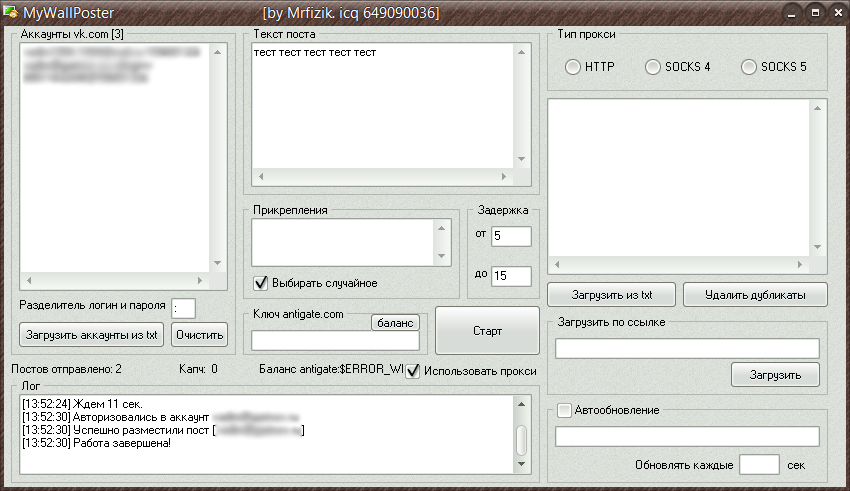850x491 pixels.
Task: Click accounts list scroll left arrow
Action: 29,280
